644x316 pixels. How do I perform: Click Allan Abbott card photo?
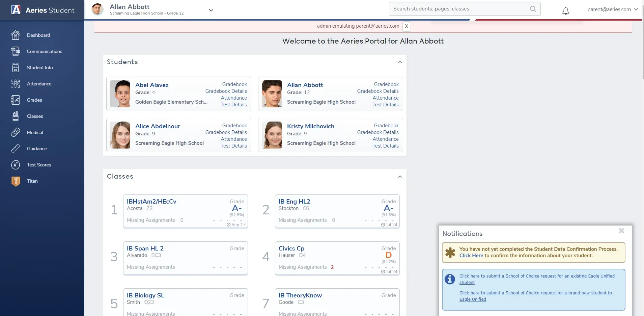pos(272,94)
